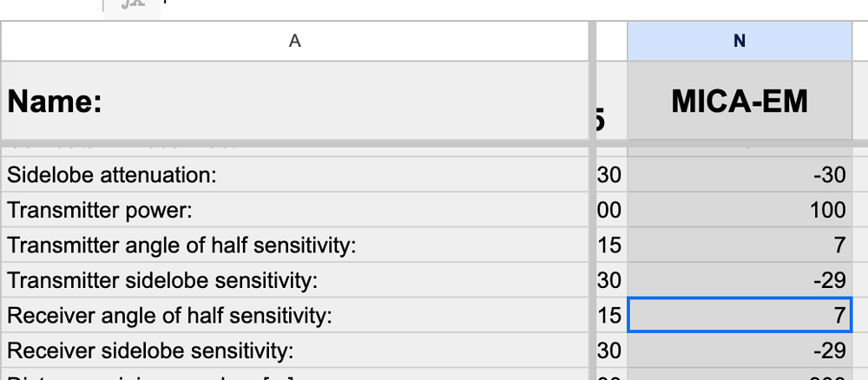Select the highlighted column N header
The height and width of the screenshot is (380, 868).
[x=740, y=41]
